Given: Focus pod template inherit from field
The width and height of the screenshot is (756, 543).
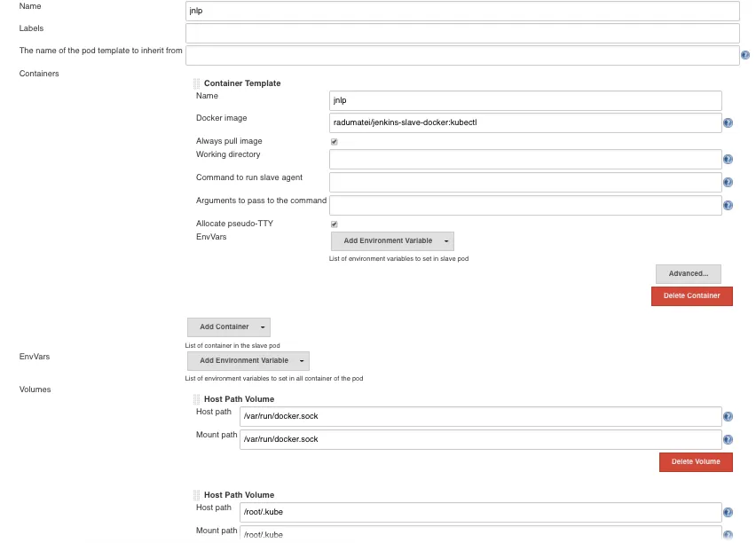Looking at the screenshot, I should 462,56.
